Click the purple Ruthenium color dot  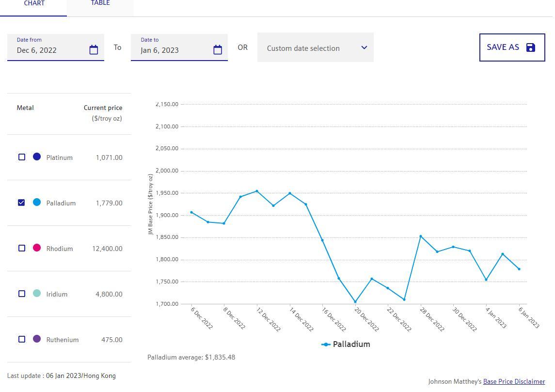37,339
